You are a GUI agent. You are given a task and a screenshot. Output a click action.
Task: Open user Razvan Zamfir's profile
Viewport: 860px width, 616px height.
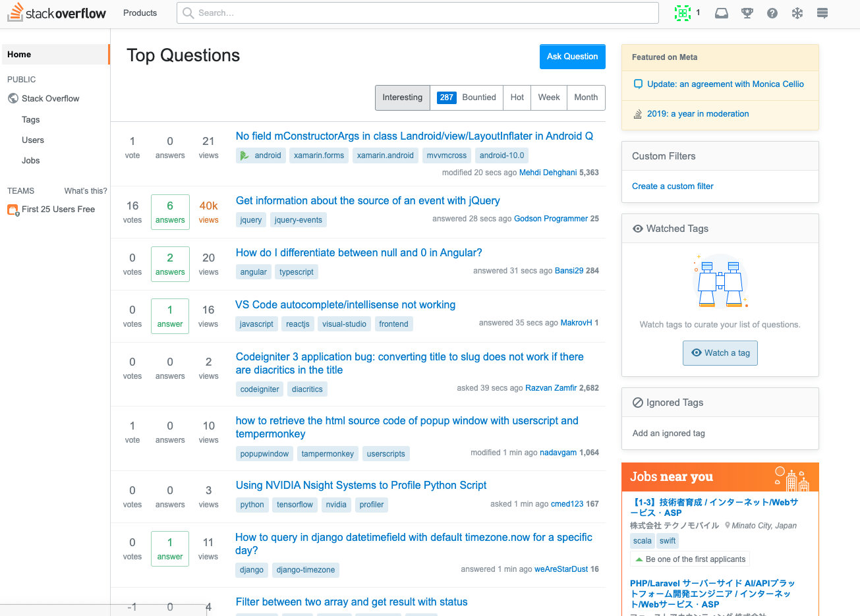[551, 388]
